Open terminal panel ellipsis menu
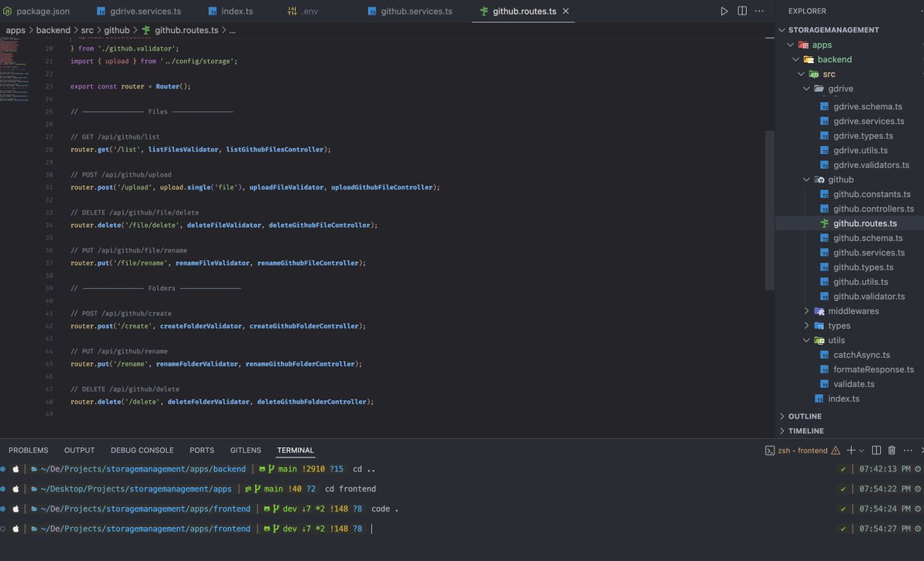This screenshot has height=561, width=924. [909, 450]
